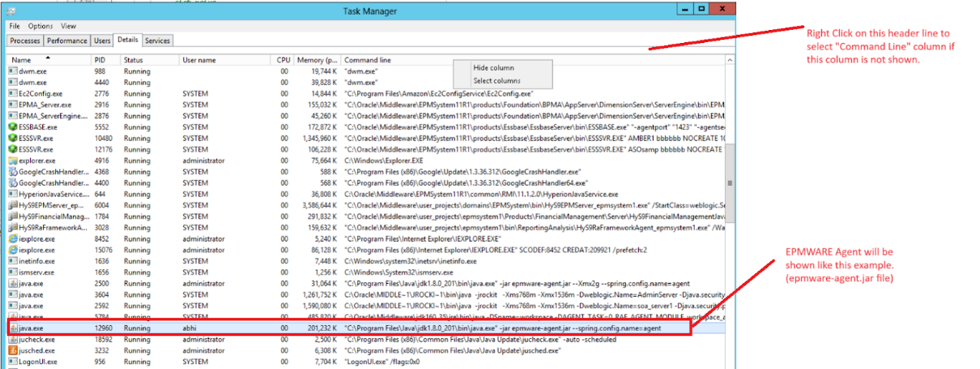Click the java.exe icon in highlighted row
This screenshot has width=980, height=369.
pos(12,328)
